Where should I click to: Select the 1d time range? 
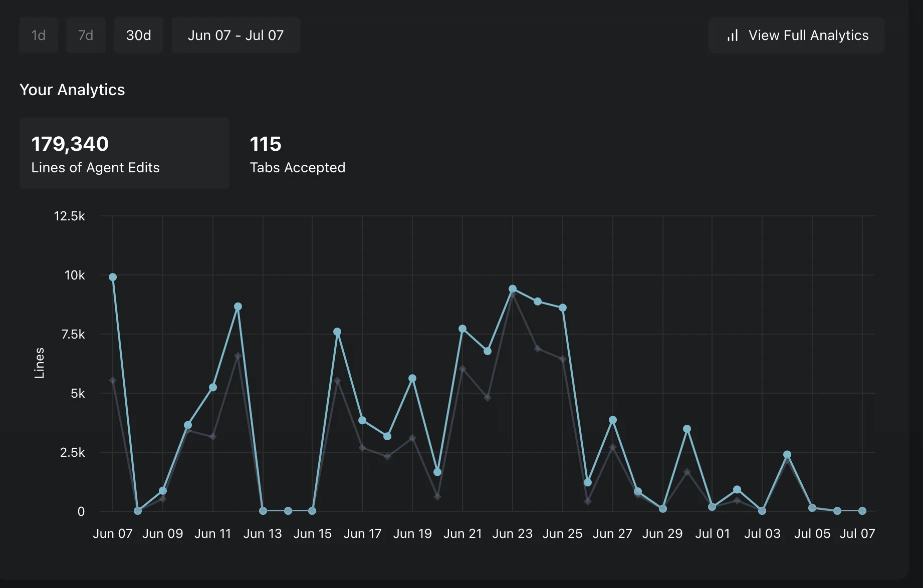pyautogui.click(x=39, y=35)
